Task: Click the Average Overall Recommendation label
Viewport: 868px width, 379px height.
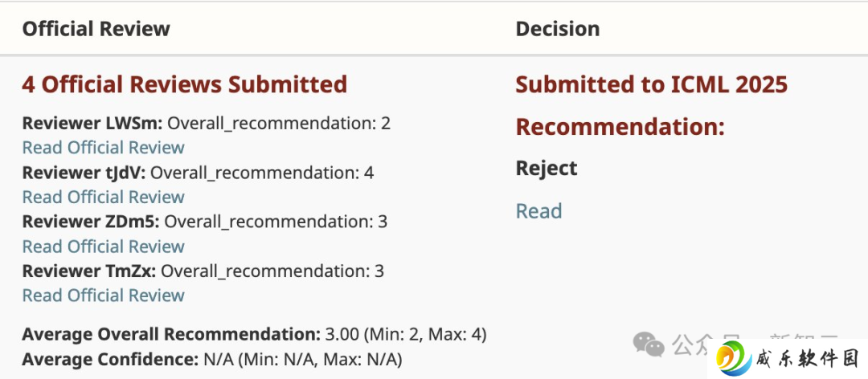Action: coord(171,335)
